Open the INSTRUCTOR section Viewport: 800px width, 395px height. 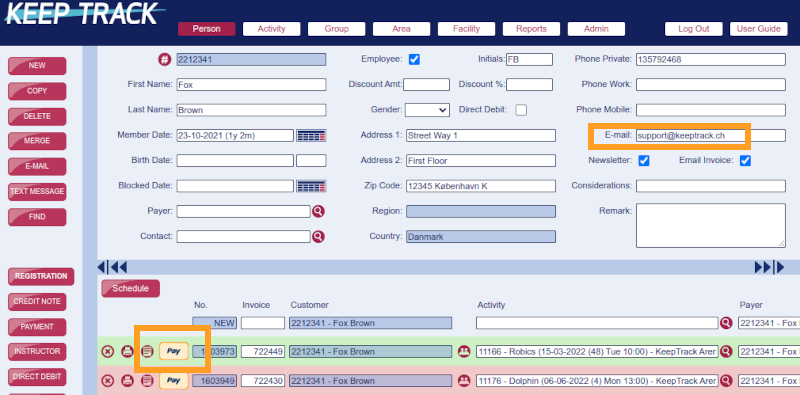pos(37,352)
